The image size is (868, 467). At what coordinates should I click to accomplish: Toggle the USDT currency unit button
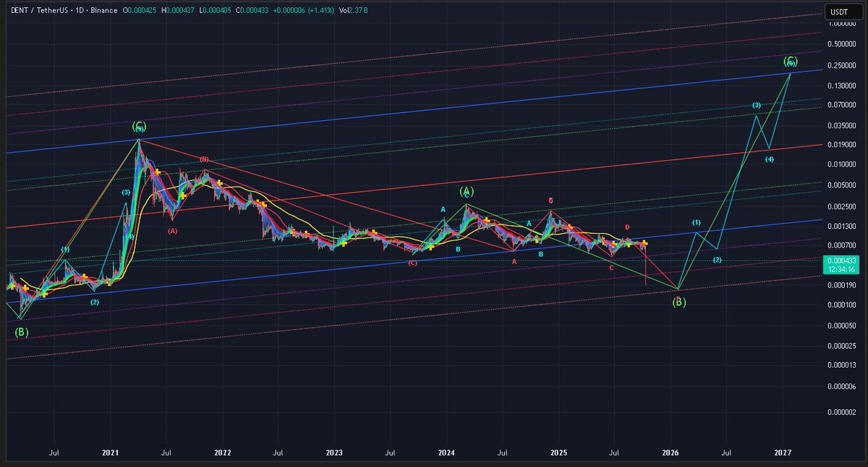[x=845, y=11]
